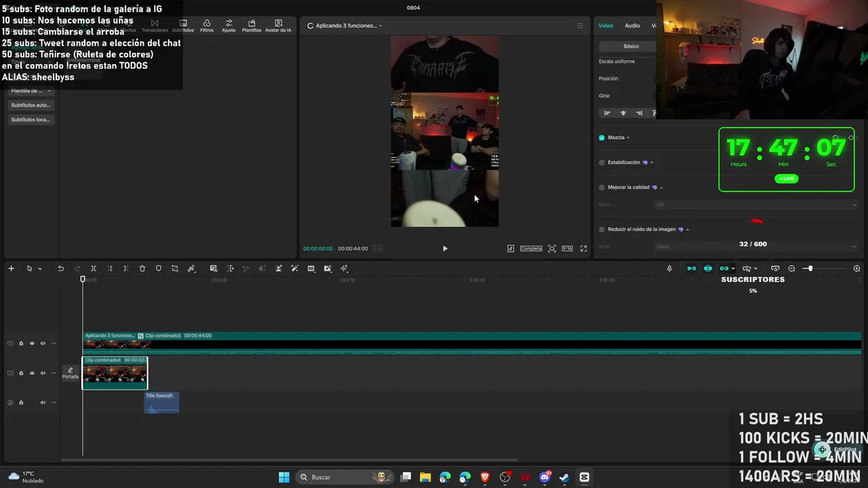Open the dropdown arrow beside the linkage icon

[733, 269]
